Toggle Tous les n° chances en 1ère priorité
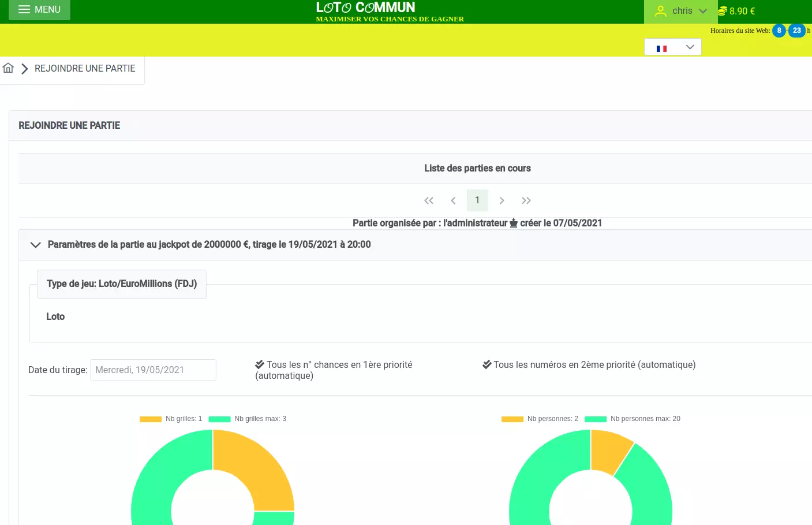 click(x=334, y=370)
